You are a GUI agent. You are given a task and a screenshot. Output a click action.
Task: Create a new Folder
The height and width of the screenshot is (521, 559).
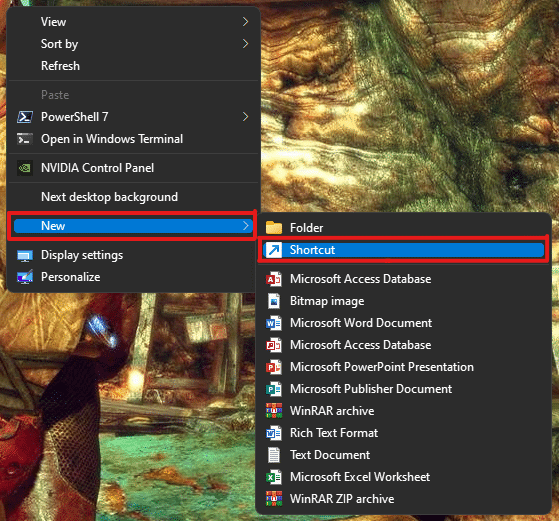click(404, 228)
